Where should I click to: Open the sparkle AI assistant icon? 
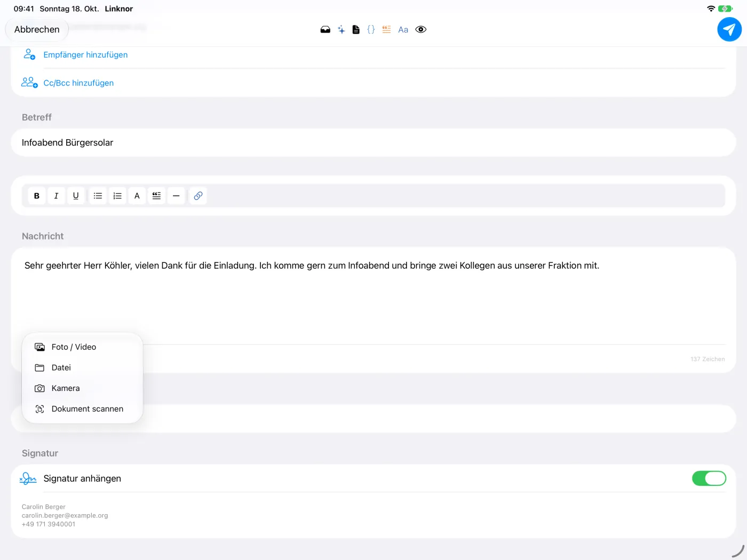click(341, 30)
